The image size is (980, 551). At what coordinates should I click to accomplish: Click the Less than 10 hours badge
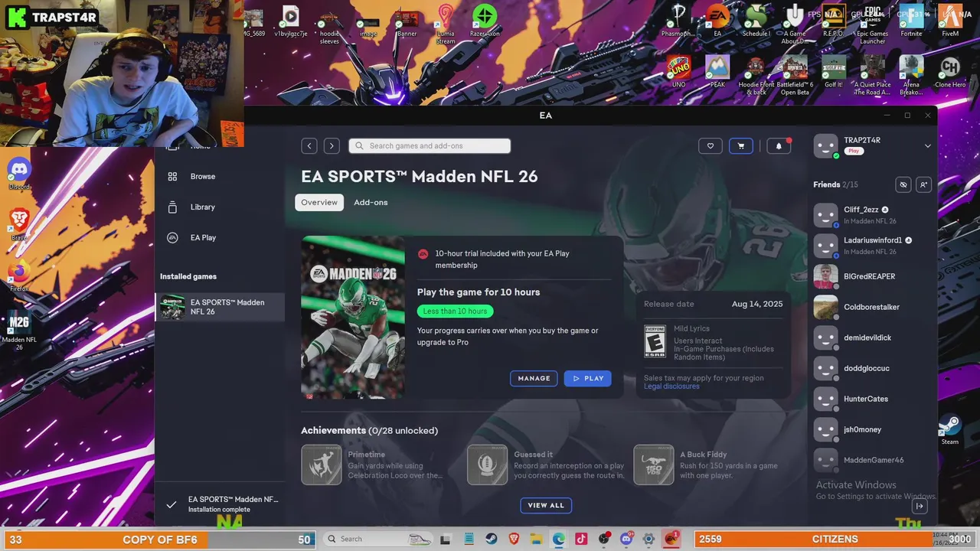(455, 311)
